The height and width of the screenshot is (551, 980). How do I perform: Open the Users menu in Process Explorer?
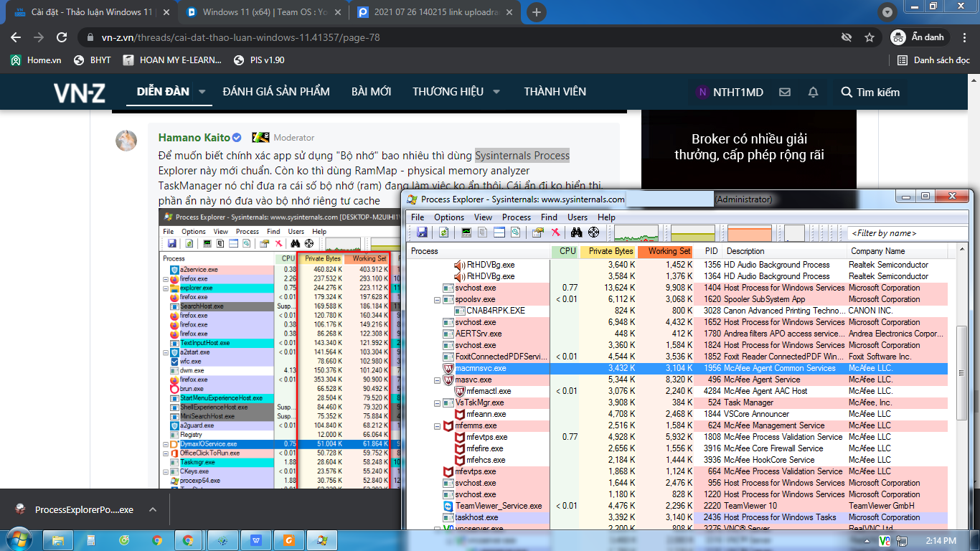click(x=578, y=217)
